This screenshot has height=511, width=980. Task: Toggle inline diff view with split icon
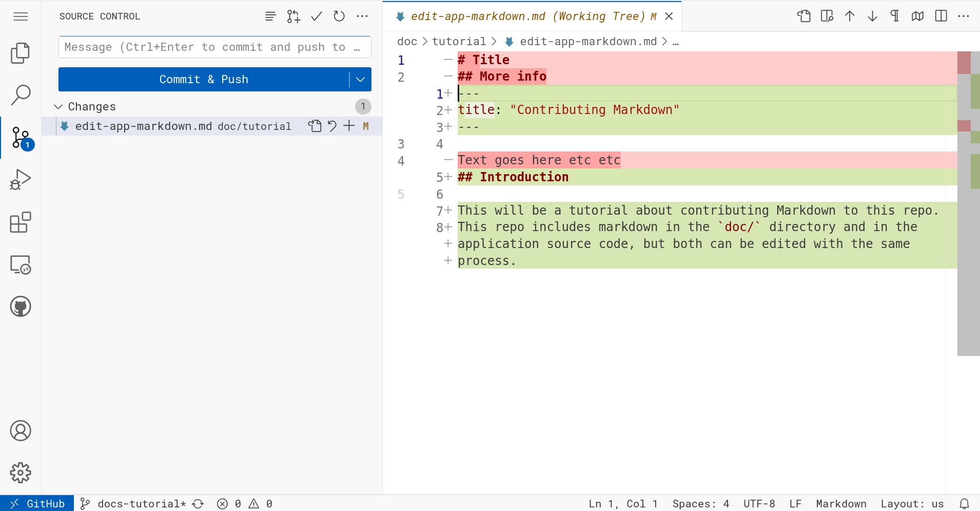tap(941, 16)
